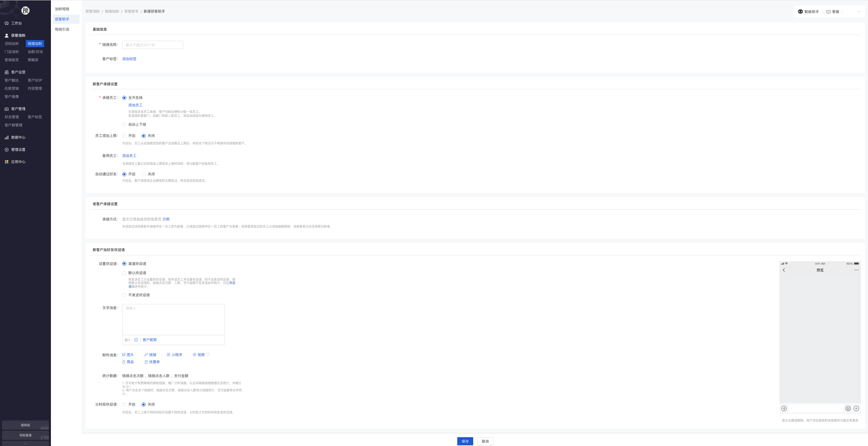Click into the 文字消息 text area
Image resolution: width=868 pixels, height=446 pixels.
[x=173, y=320]
